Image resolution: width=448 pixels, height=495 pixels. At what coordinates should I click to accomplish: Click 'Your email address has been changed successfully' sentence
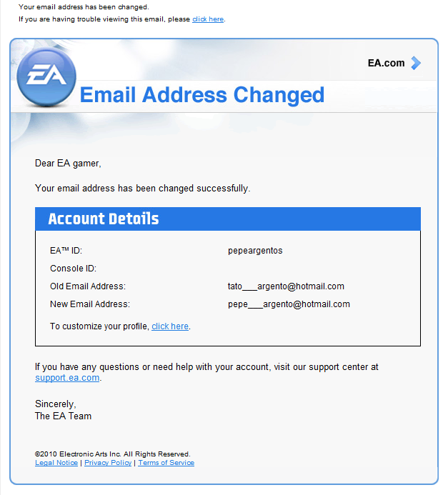(x=143, y=188)
